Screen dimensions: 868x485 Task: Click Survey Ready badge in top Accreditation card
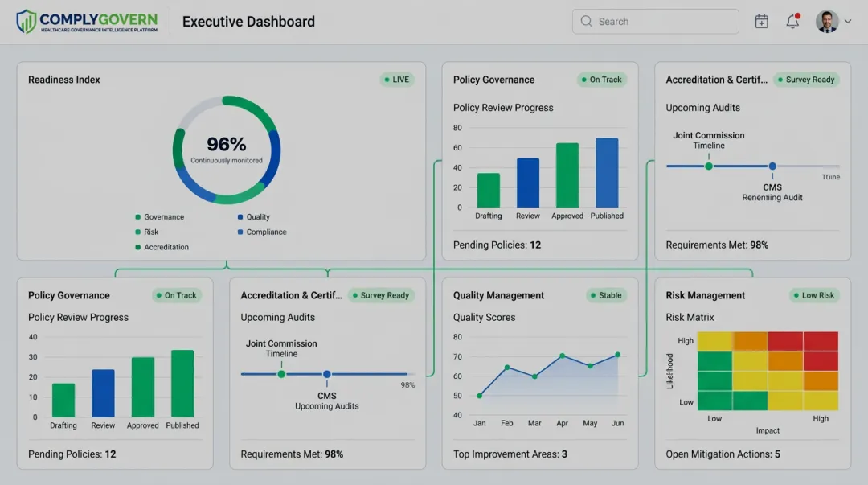pos(806,80)
